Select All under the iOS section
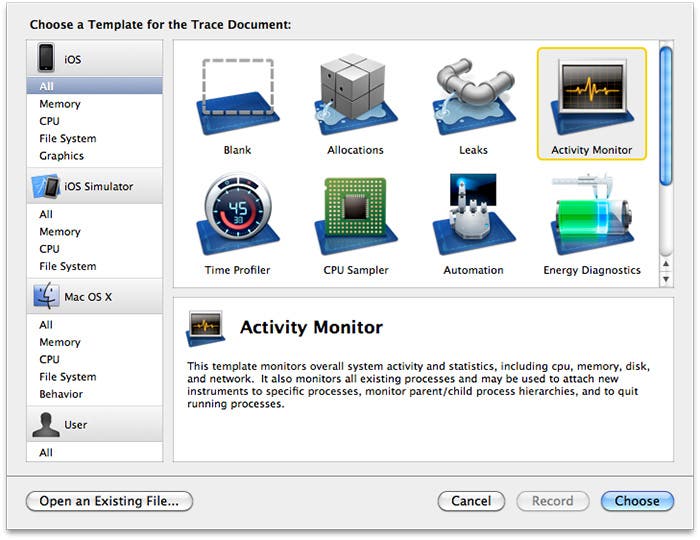This screenshot has width=700, height=540. click(94, 86)
